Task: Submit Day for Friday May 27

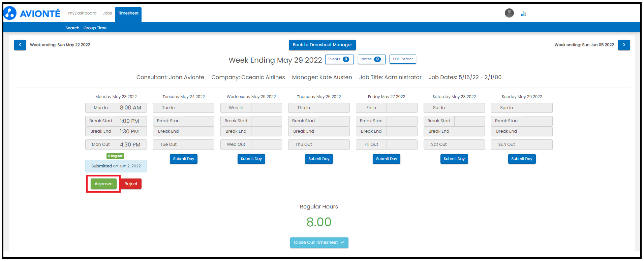Action: click(x=387, y=159)
